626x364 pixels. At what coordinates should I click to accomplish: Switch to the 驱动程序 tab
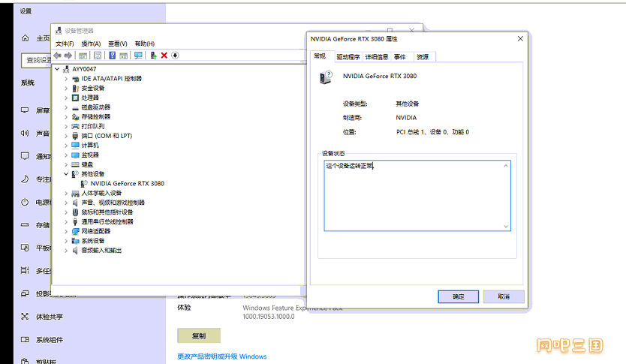point(348,57)
